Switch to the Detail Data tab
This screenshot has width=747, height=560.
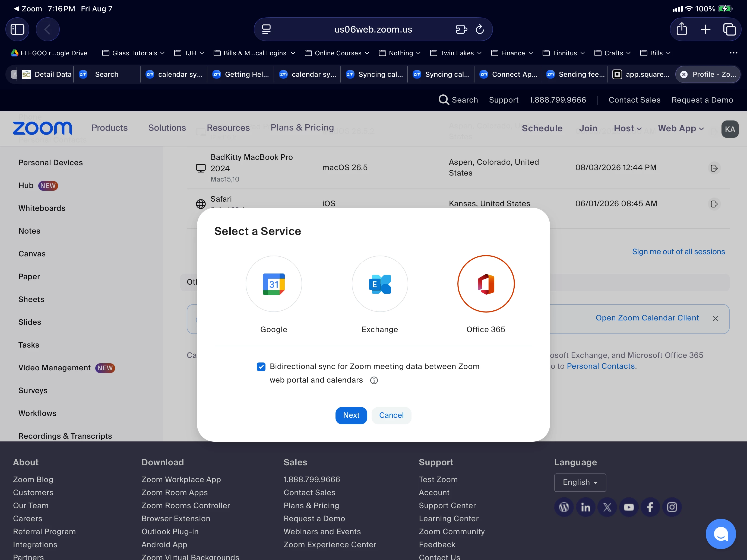(47, 74)
